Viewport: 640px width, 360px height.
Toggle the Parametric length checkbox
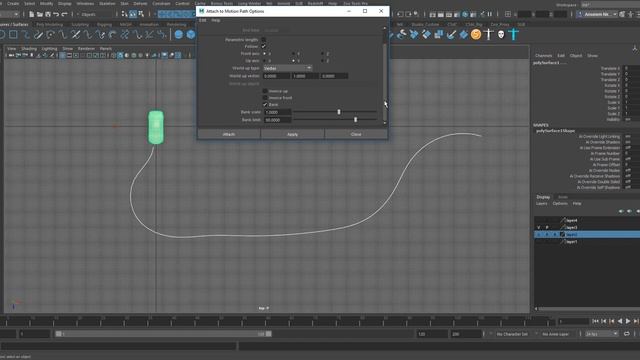tap(264, 40)
